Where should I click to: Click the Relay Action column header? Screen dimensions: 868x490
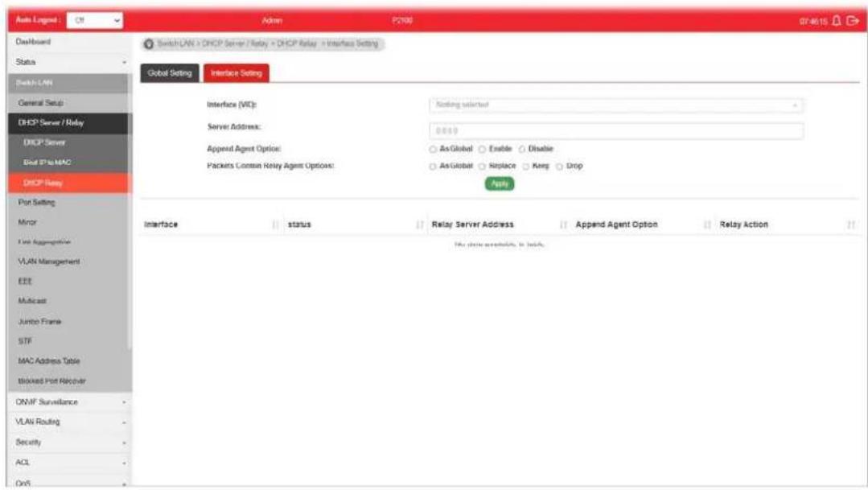(743, 224)
